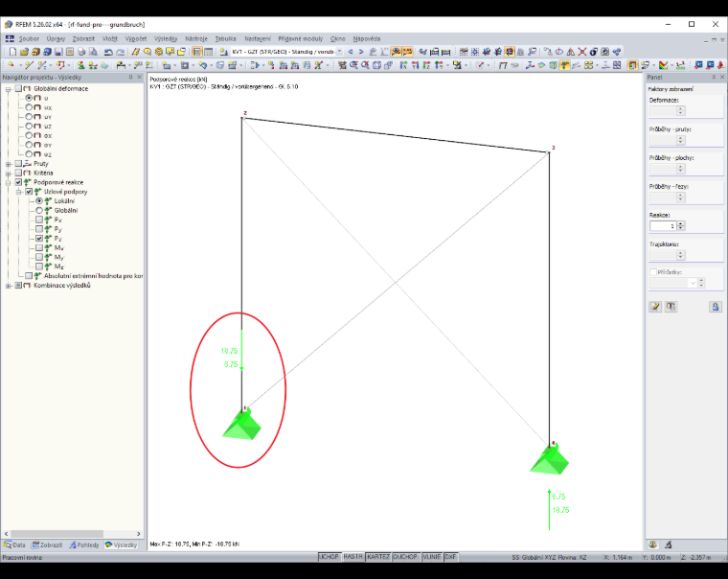Click the View in Y direction icon

[415, 65]
